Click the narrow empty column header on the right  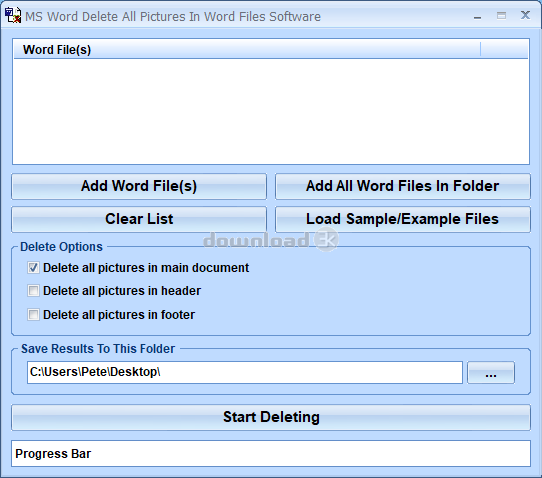coord(504,50)
